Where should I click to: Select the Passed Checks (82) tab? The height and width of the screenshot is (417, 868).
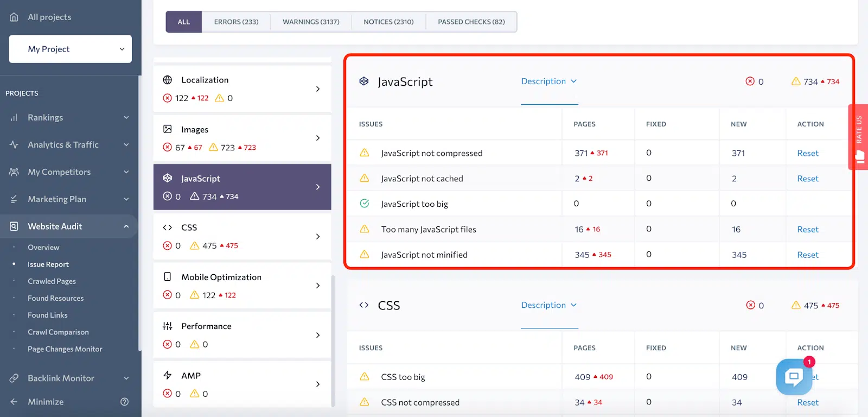click(471, 22)
